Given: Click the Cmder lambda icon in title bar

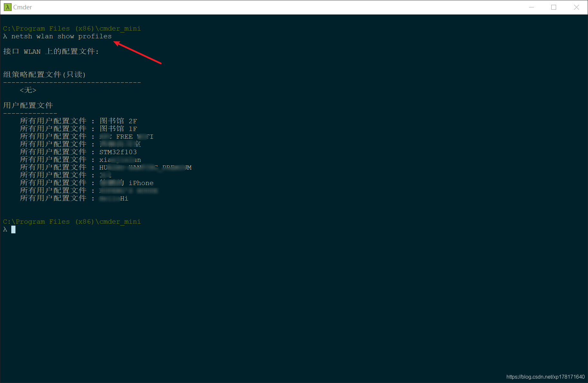Looking at the screenshot, I should click(x=7, y=7).
